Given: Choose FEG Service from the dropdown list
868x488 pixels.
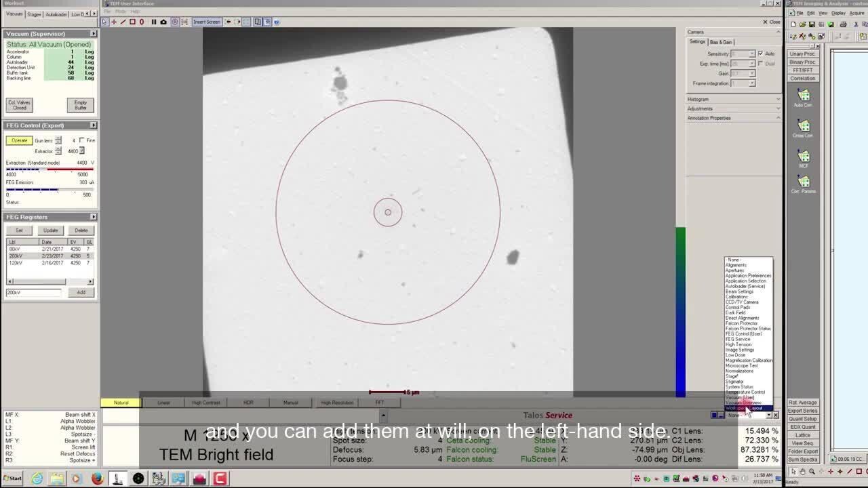Looking at the screenshot, I should (x=738, y=339).
